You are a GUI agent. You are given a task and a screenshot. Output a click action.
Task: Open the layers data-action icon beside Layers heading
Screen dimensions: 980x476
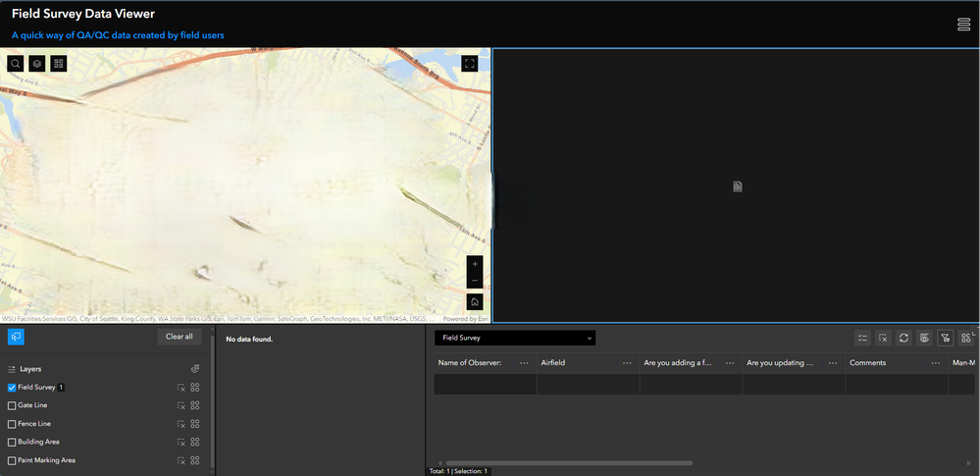click(195, 369)
